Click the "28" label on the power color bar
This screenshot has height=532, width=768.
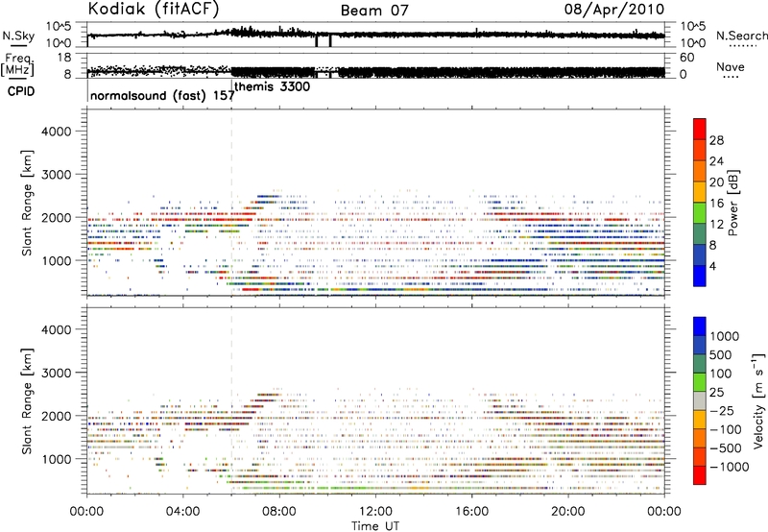tap(716, 140)
